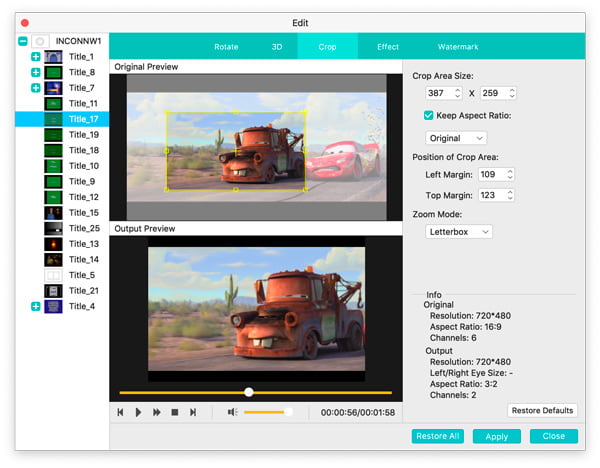This screenshot has height=468, width=600.
Task: Click the bottom-left crop box handle
Action: 166,190
